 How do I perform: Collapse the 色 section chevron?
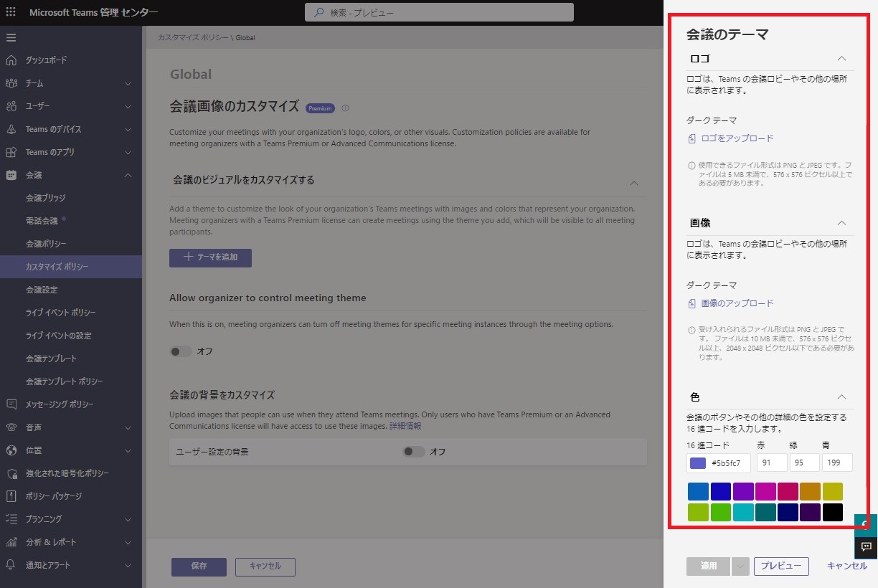(842, 397)
